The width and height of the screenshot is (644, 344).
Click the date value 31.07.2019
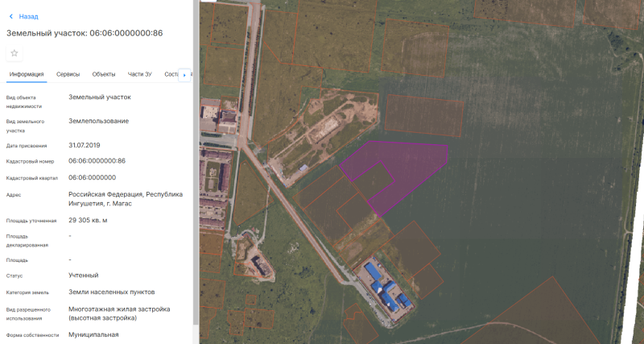click(85, 145)
